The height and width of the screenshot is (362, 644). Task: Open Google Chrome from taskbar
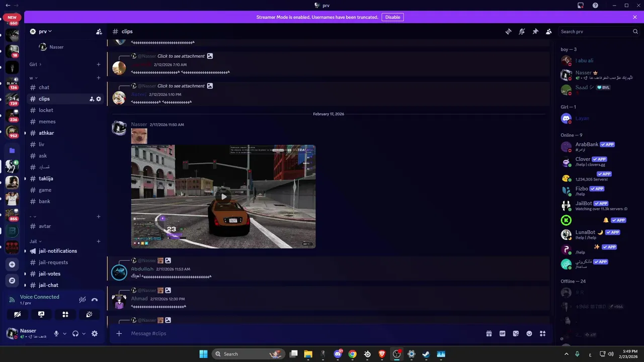click(352, 354)
